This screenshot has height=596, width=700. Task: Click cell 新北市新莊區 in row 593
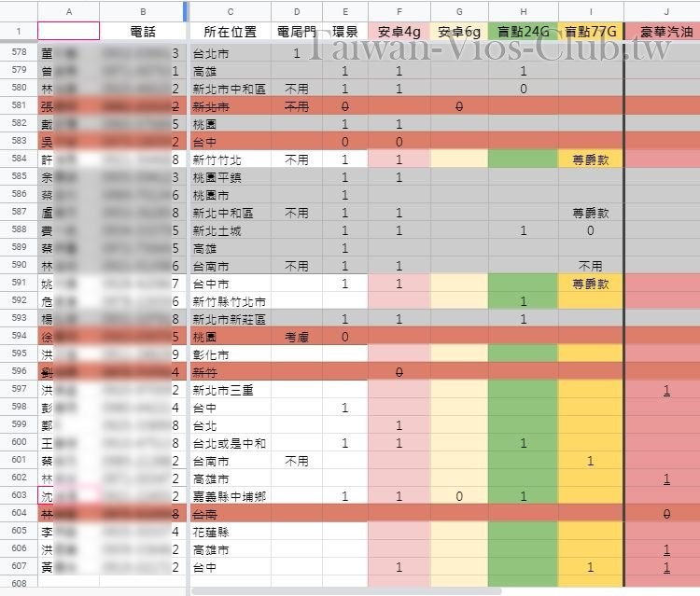(x=231, y=319)
